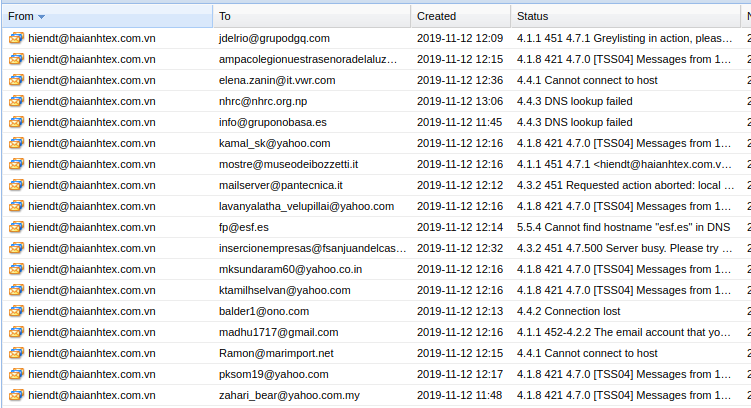The image size is (751, 408).
Task: Select recipient fp@esf.es
Action: (244, 227)
